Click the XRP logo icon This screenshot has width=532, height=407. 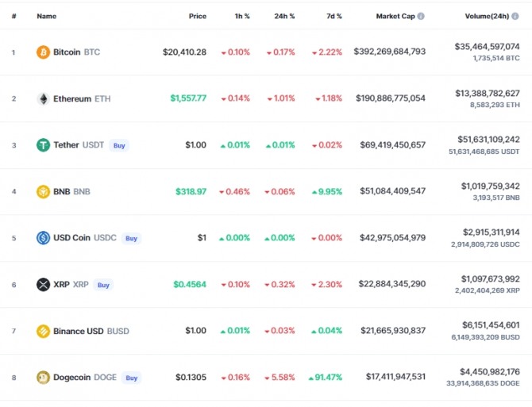pos(43,284)
